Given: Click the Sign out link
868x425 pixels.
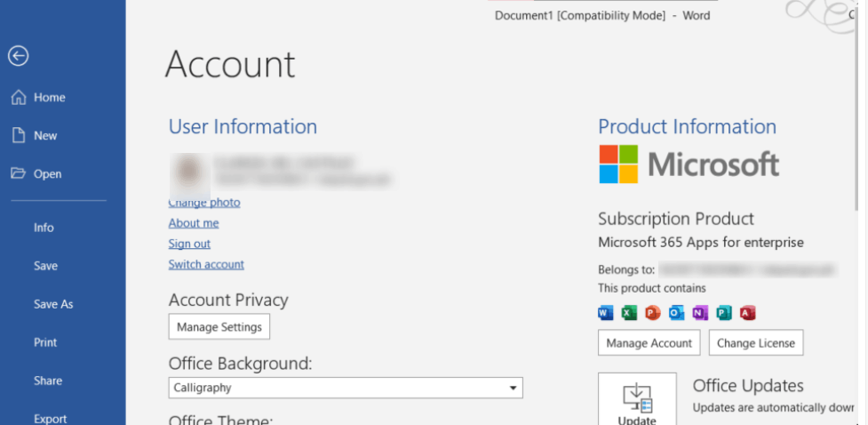Looking at the screenshot, I should (x=189, y=244).
